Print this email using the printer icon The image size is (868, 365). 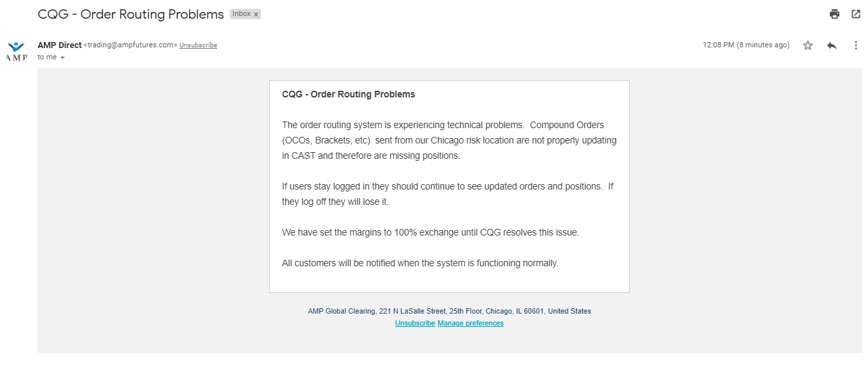[834, 14]
